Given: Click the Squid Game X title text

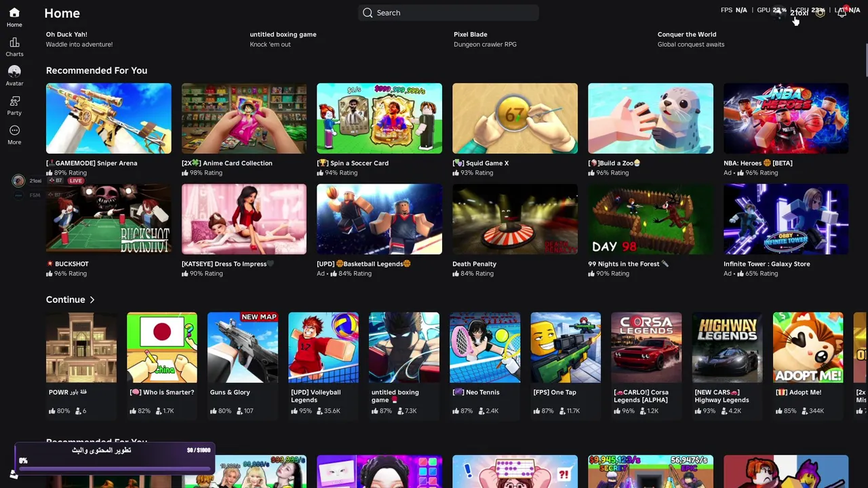Looking at the screenshot, I should (x=481, y=163).
